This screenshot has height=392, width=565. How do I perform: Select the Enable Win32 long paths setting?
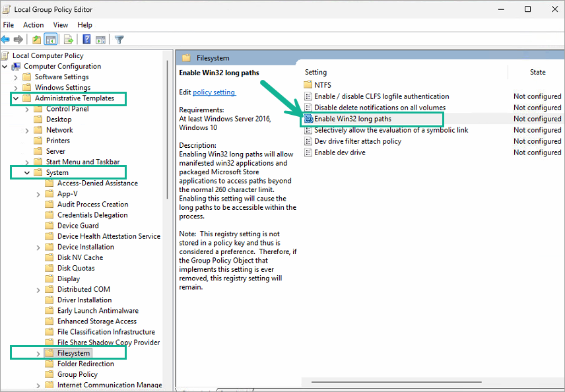pyautogui.click(x=352, y=119)
